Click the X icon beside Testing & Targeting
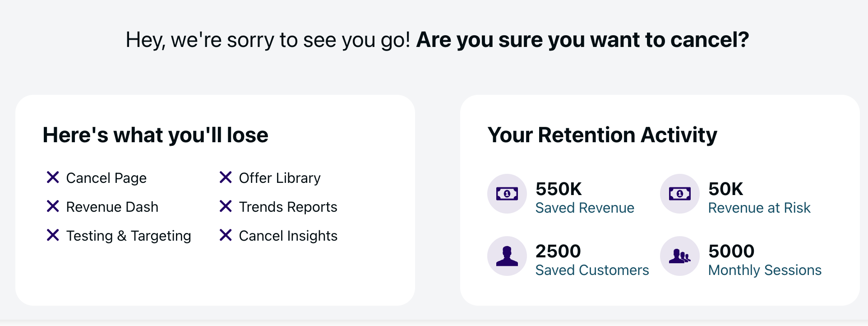The width and height of the screenshot is (868, 326). (x=53, y=235)
